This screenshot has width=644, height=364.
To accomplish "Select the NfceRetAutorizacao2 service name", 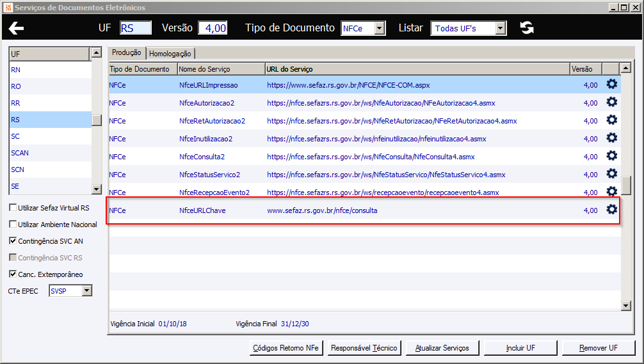I will (212, 121).
